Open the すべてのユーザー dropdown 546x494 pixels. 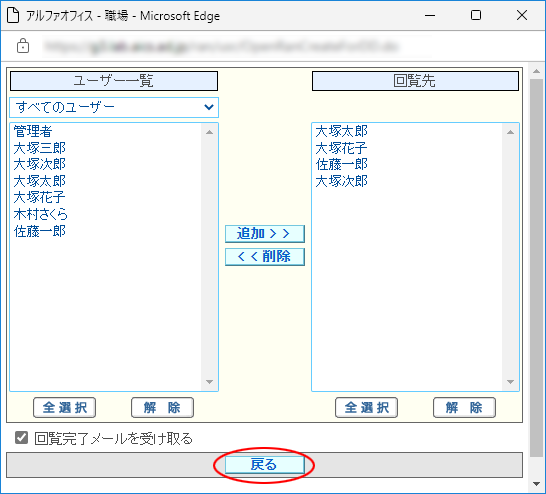pos(114,107)
